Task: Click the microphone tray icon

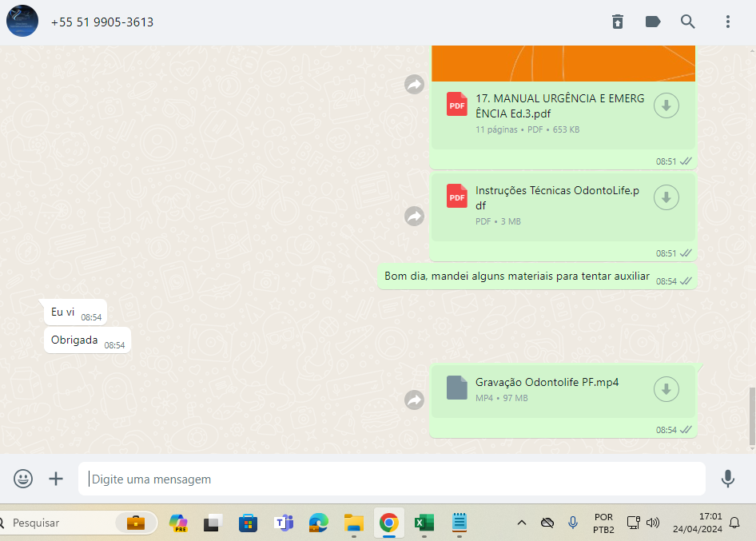Action: (573, 523)
